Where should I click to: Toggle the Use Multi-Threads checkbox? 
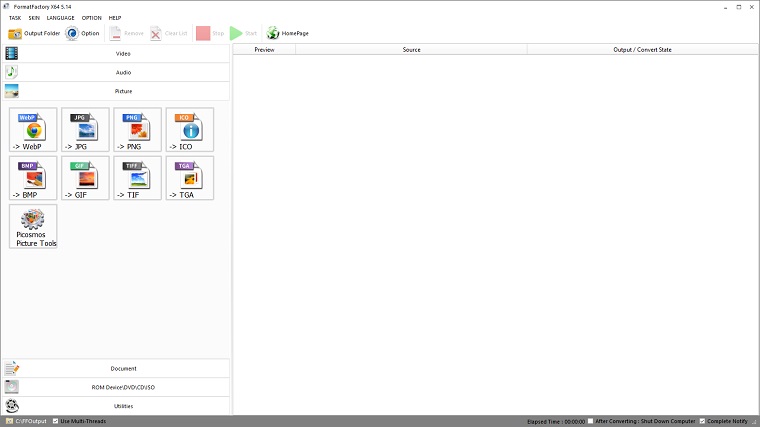55,421
